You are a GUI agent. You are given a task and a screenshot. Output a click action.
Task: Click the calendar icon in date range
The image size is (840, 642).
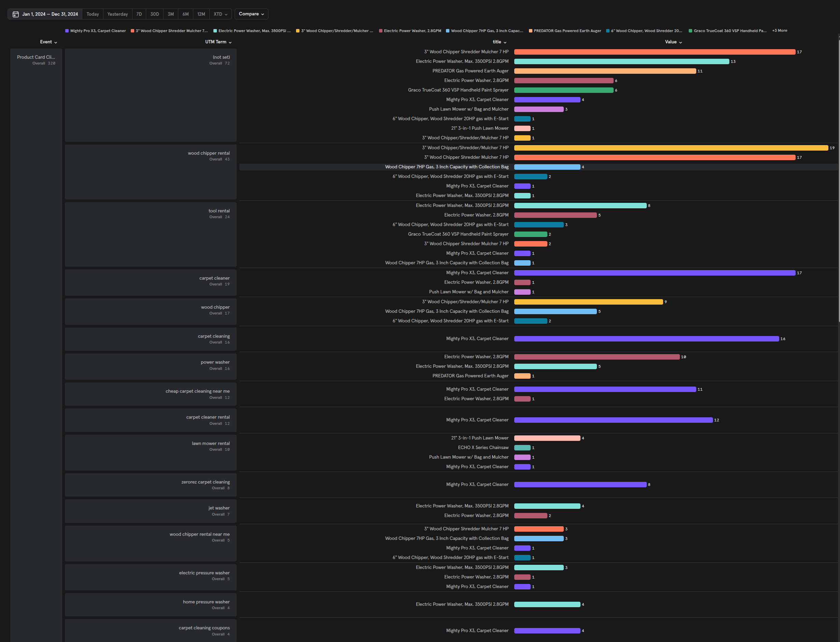pos(16,14)
